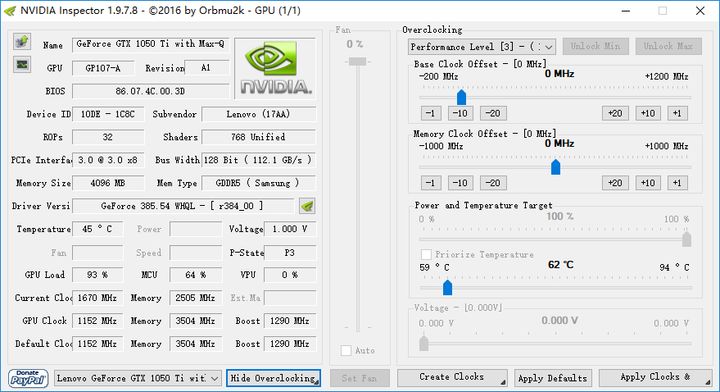
Task: Click the GPU Load field 93 %
Action: click(97, 275)
